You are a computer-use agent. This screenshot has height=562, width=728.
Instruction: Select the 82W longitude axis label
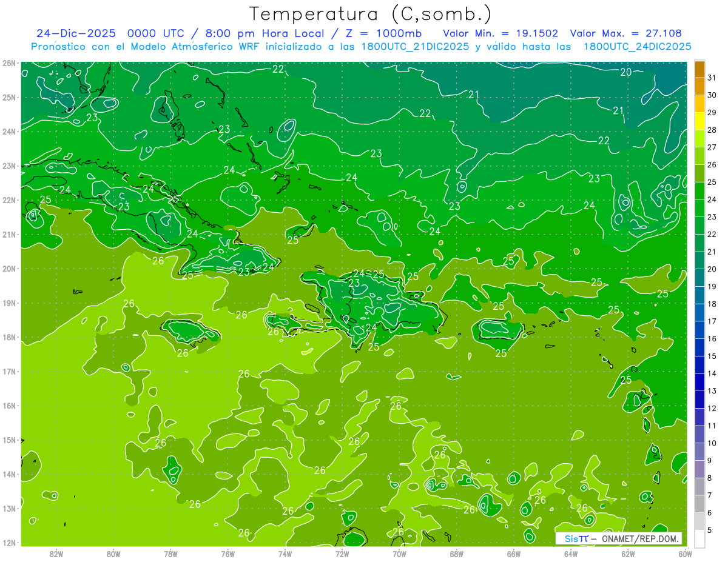point(56,554)
